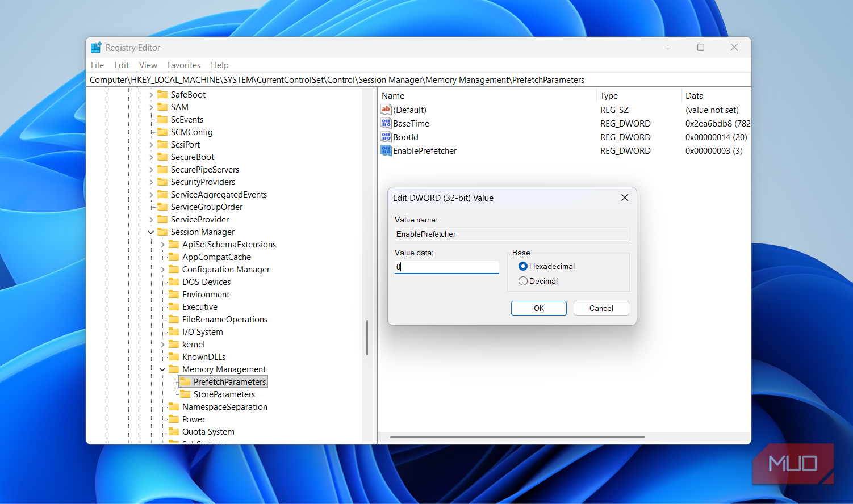The image size is (853, 504).
Task: Open the View menu
Action: (x=148, y=65)
